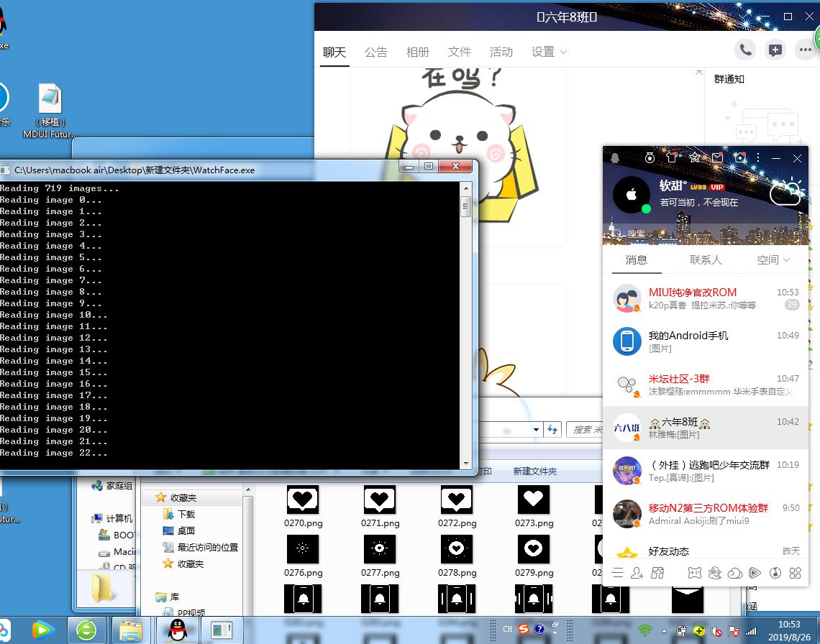Click the weather cloud icon in QQ panel
Screen dimensions: 820x644
pyautogui.click(x=786, y=192)
